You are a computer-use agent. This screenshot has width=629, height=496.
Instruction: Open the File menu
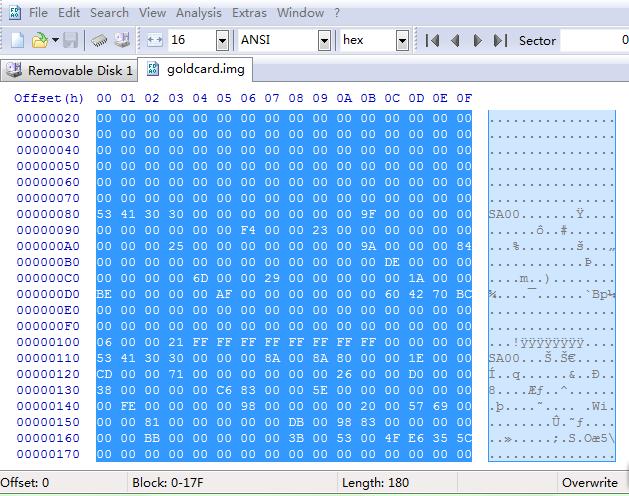pos(38,13)
